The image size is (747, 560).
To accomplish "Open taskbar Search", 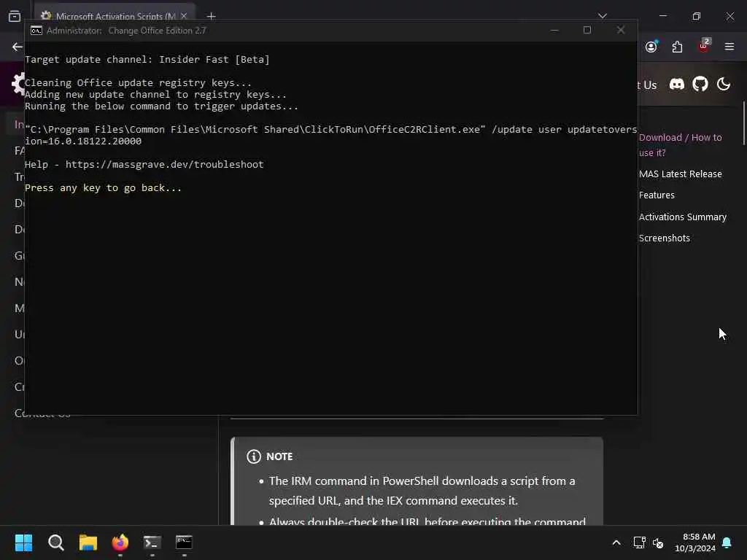I will click(55, 542).
